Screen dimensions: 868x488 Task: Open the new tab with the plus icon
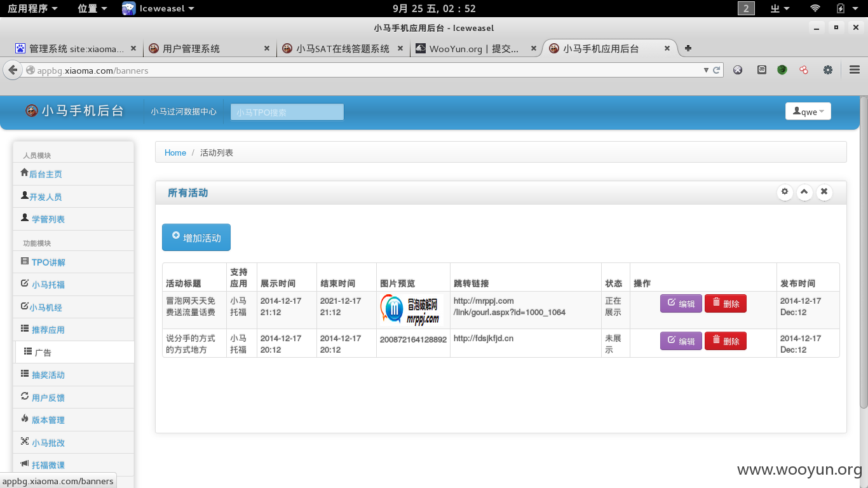[688, 48]
